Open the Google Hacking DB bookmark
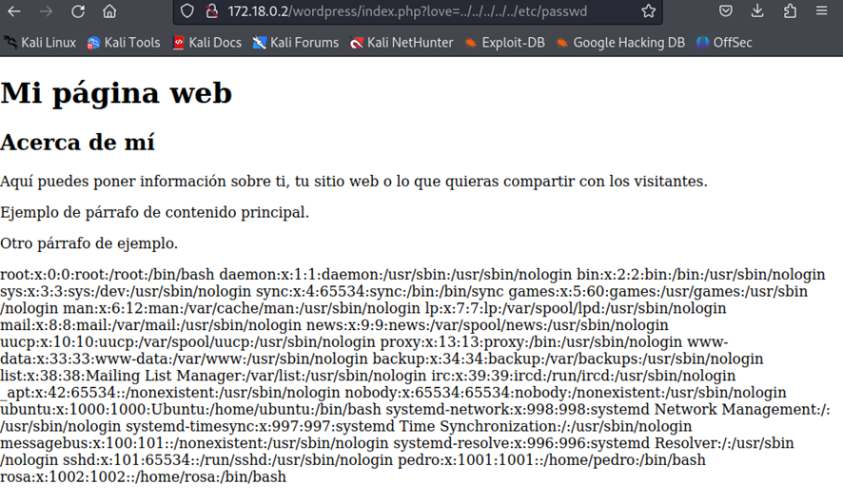 620,43
